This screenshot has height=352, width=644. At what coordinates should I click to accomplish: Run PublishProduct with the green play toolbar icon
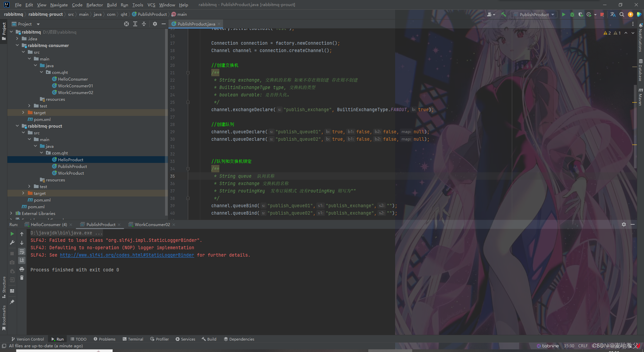(x=563, y=14)
